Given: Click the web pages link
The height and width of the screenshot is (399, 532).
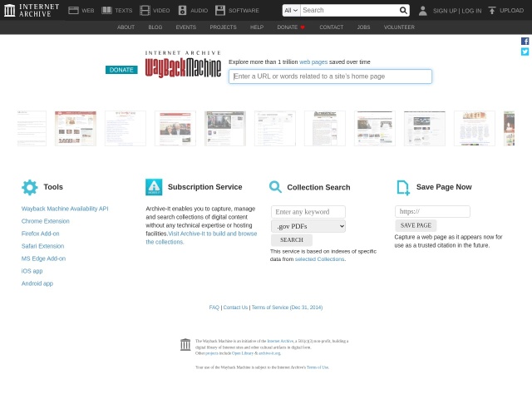Looking at the screenshot, I should pos(313,62).
